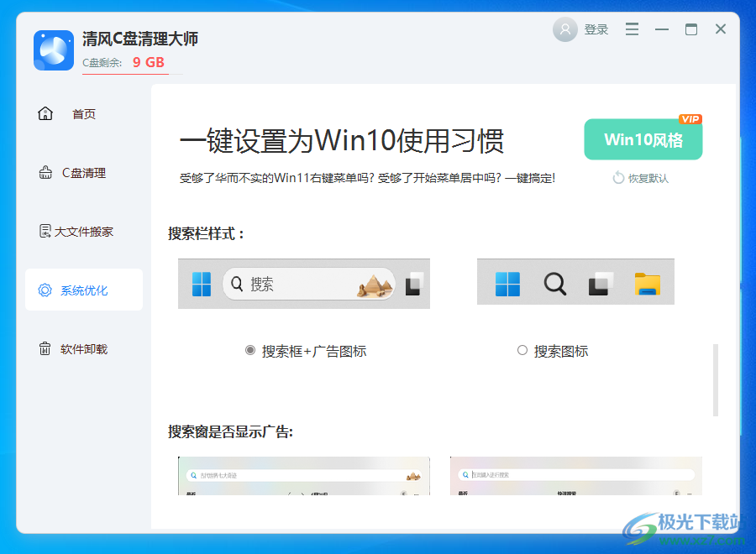Select the 首页 home icon in sidebar
Screen dimensions: 756x554
tap(45, 113)
